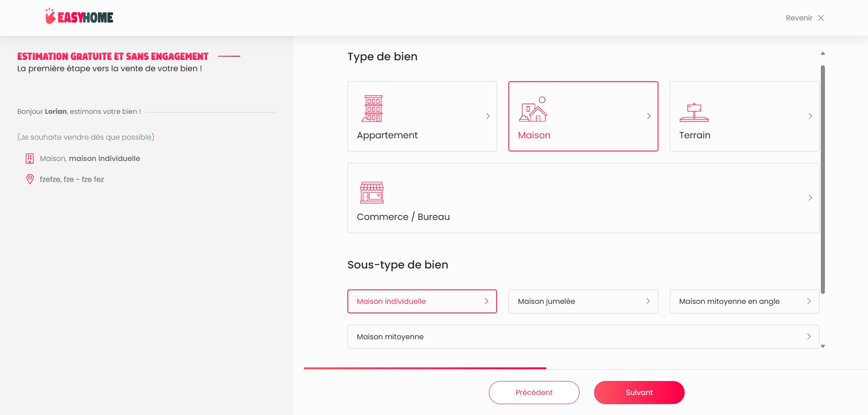Click 'La première étape vers la vente' subtitle
Screen dimensions: 868x415
[x=110, y=68]
